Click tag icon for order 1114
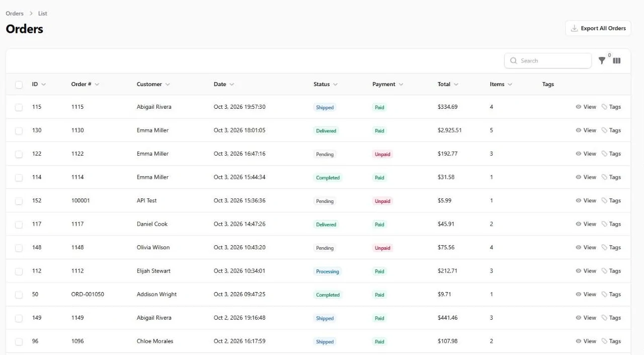This screenshot has height=355, width=644. click(604, 177)
